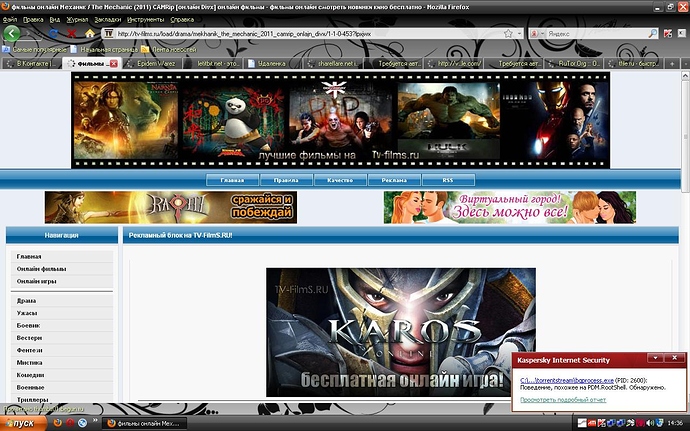
Task: Click the TV site identity icon in the address bar
Action: 109,33
